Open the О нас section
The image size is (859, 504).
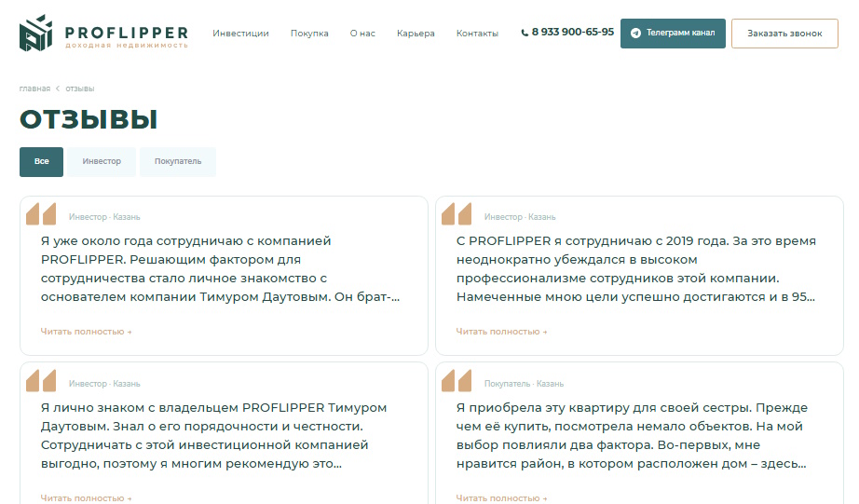coord(362,34)
